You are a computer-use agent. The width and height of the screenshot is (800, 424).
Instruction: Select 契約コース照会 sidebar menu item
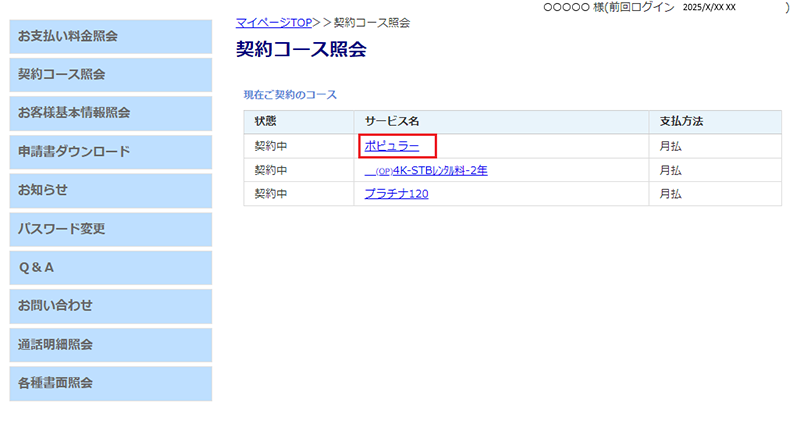(x=110, y=75)
